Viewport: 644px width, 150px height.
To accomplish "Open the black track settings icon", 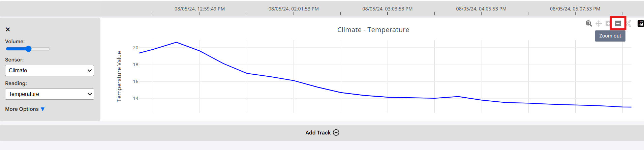I will (641, 23).
